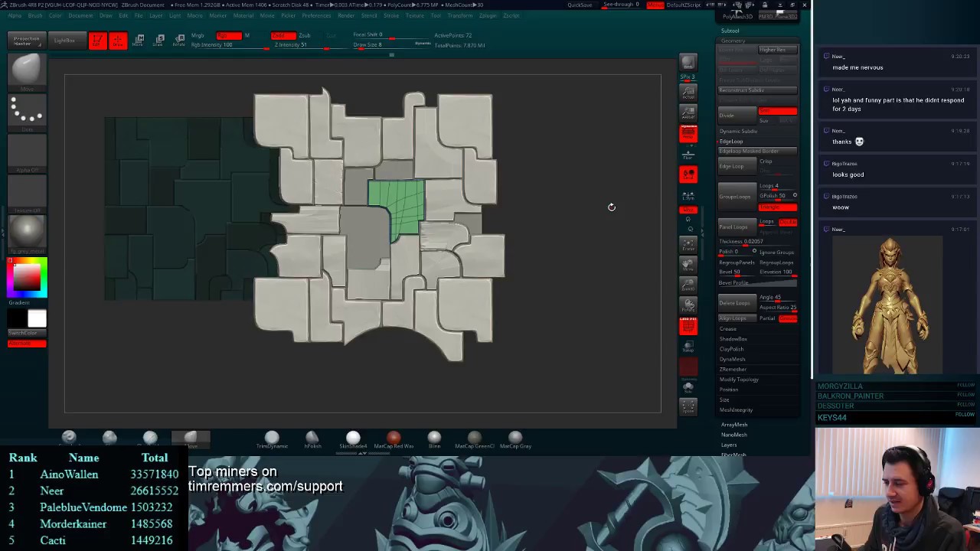Image resolution: width=980 pixels, height=551 pixels.
Task: Expand the ArrayMesh palette section
Action: 733,425
